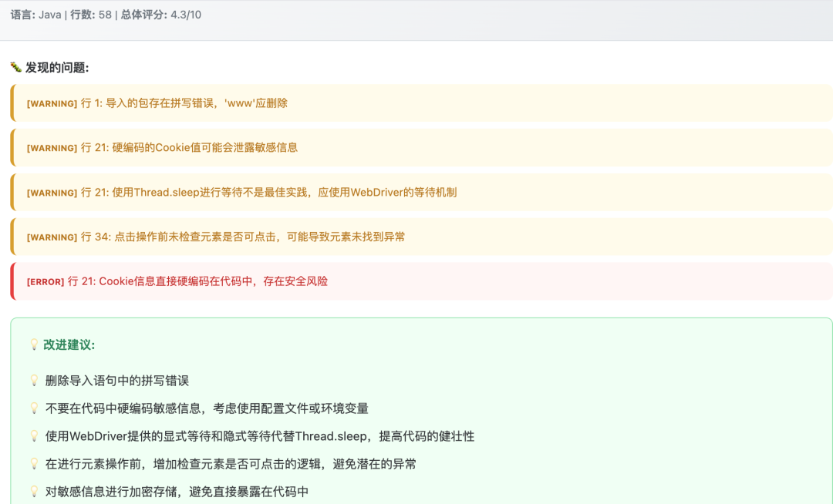Open the Cookie hardcoding ERROR card
Image resolution: width=833 pixels, height=504 pixels.
416,281
